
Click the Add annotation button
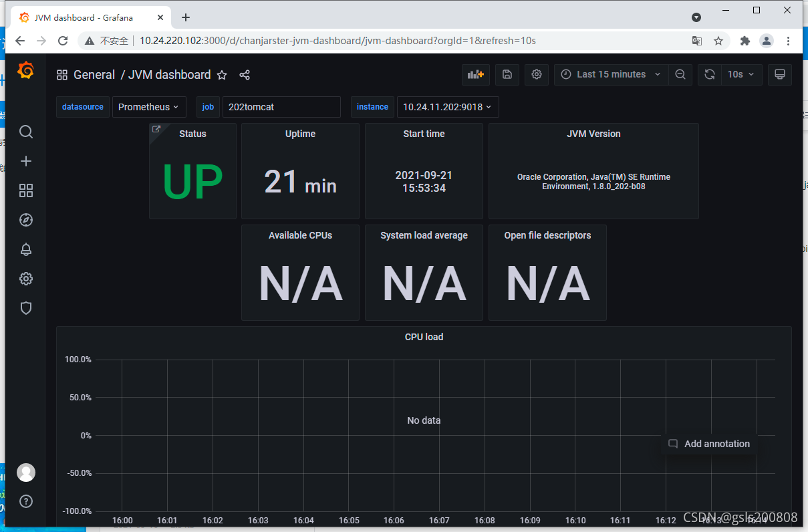coord(710,444)
